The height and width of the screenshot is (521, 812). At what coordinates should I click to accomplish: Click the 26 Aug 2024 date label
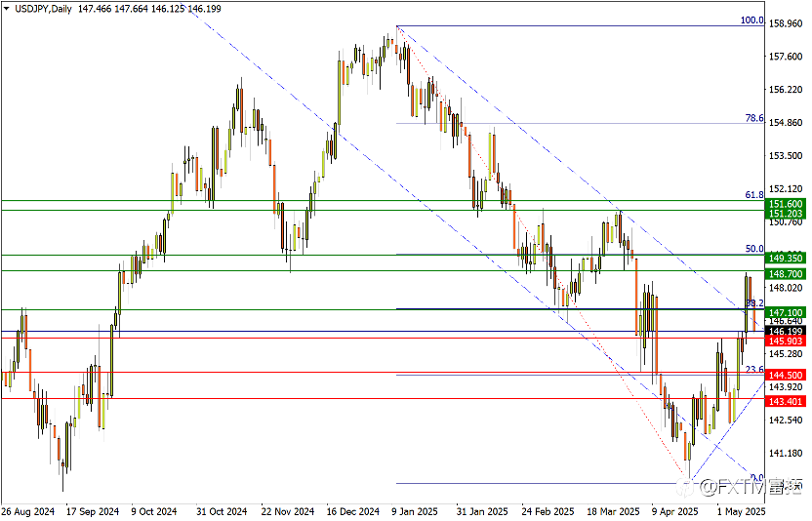tap(28, 511)
